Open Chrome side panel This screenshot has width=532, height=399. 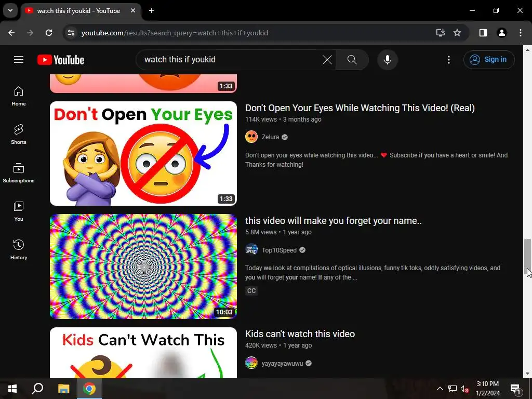coord(483,33)
